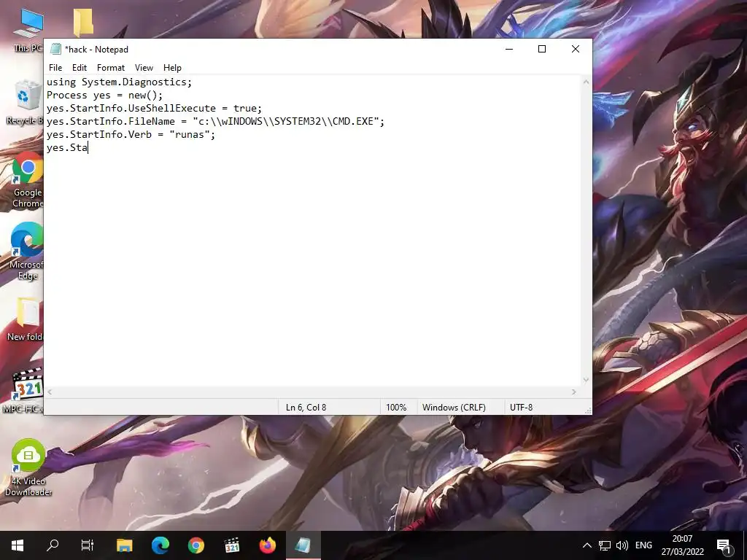This screenshot has width=747, height=560.
Task: Select the Recycle Bin desktop icon
Action: (26, 102)
